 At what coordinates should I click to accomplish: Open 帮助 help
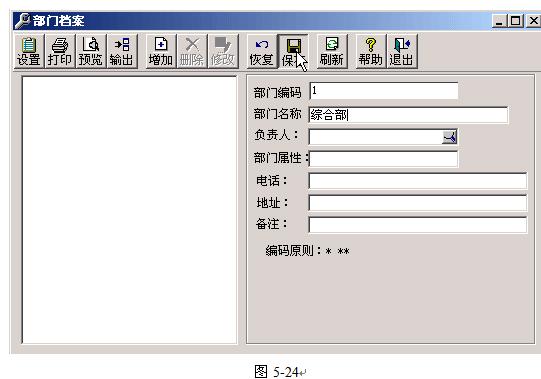(x=371, y=51)
